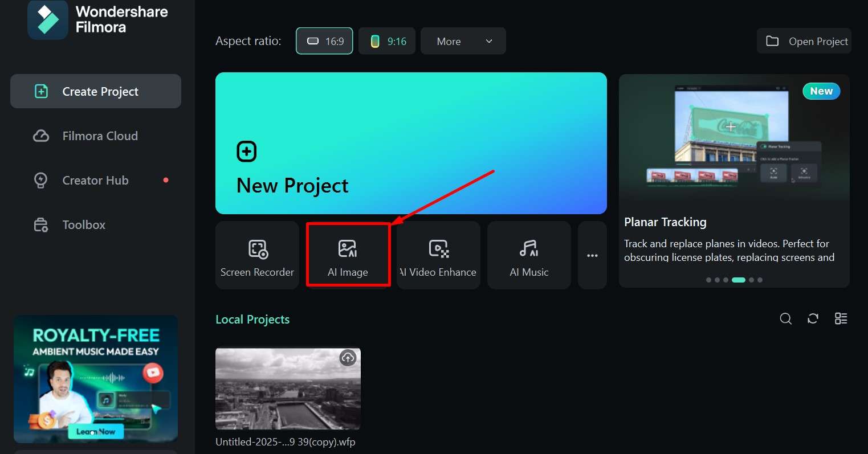
Task: Select the 9:16 aspect ratio
Action: point(387,41)
